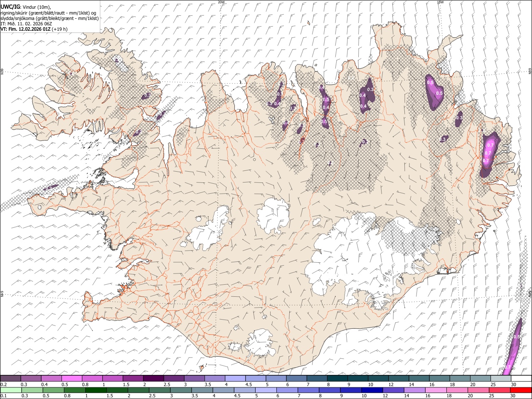This screenshot has width=532, height=399.
Task: Click the "0.1" legend label
Action: tap(4, 396)
